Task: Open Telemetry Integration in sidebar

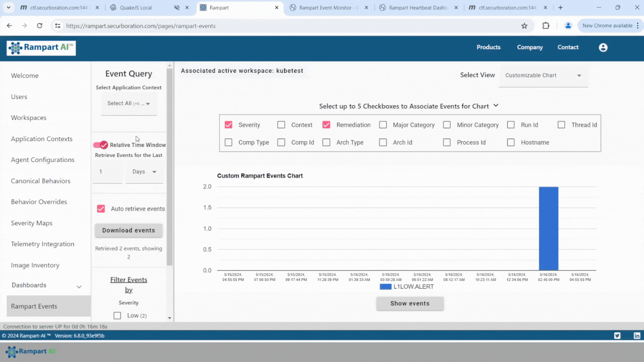Action: click(43, 244)
